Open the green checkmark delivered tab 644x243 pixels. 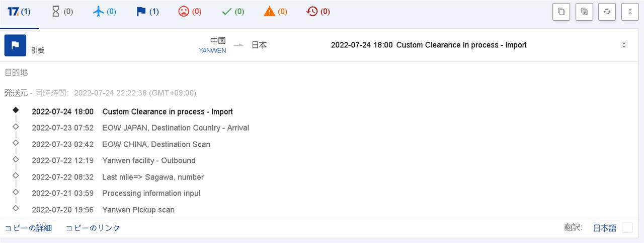pyautogui.click(x=233, y=12)
